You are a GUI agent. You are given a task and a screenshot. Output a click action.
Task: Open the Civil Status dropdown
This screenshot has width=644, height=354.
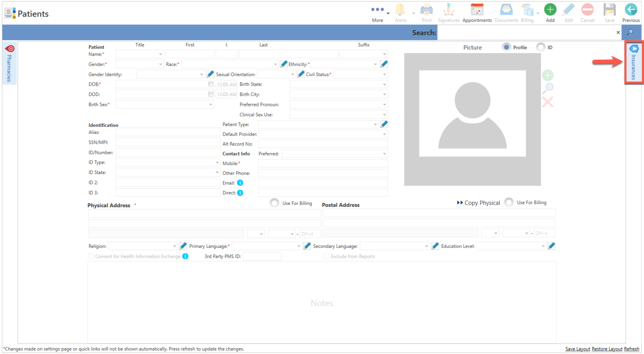coord(384,75)
